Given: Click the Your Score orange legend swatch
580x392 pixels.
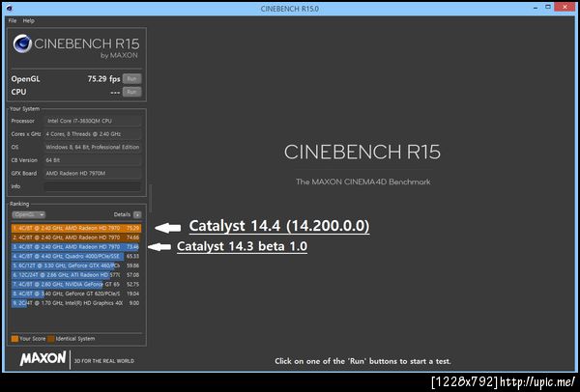Looking at the screenshot, I should tap(14, 339).
